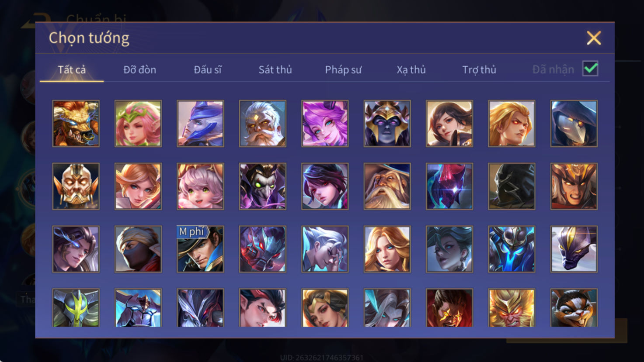The width and height of the screenshot is (644, 362).
Task: Select the purple-haired girl with horns hero
Action: pos(325,124)
